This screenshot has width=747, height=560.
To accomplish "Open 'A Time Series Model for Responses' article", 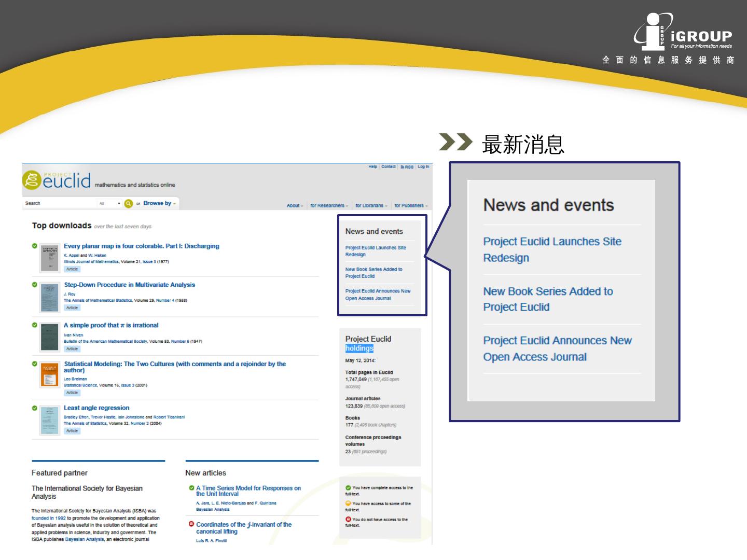I will coord(248,491).
